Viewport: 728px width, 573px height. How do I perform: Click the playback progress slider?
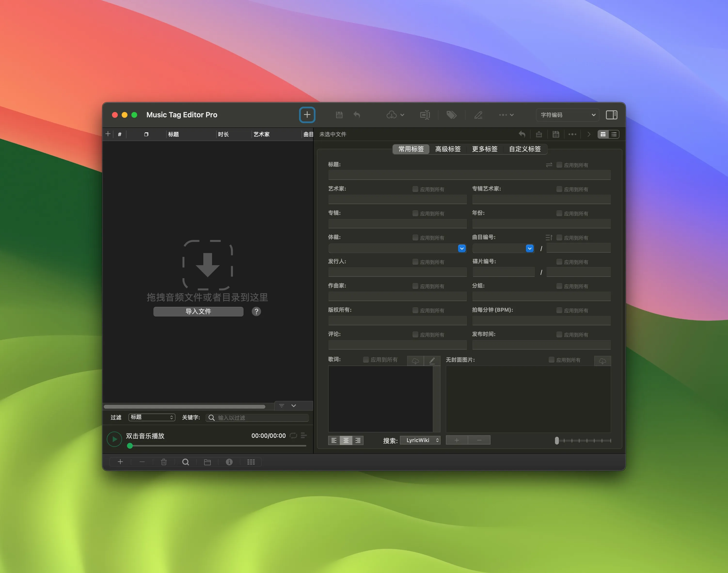(217, 446)
